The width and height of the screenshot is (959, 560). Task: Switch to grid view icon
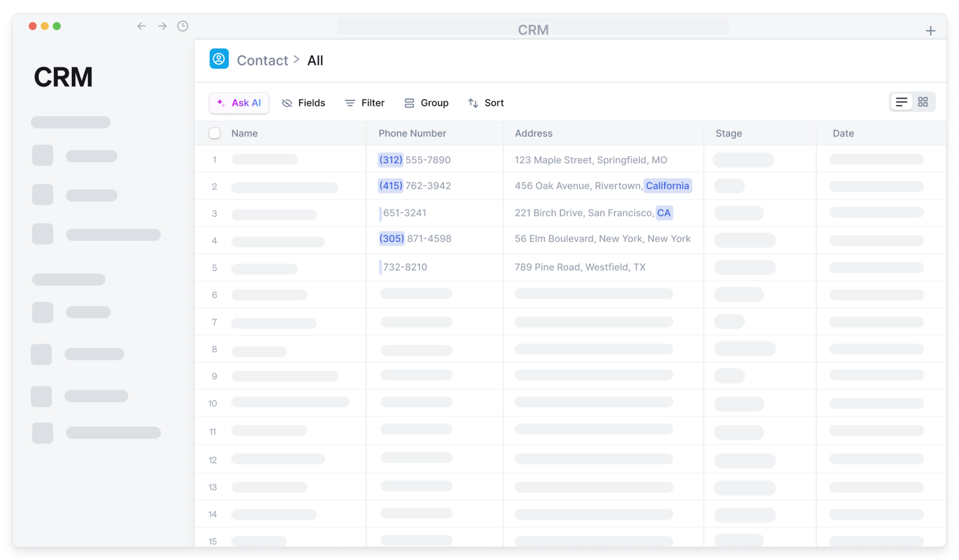[923, 102]
